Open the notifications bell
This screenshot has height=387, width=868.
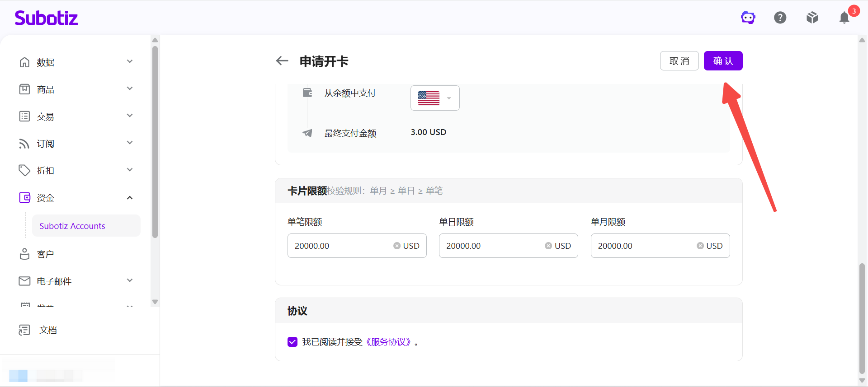click(x=844, y=18)
